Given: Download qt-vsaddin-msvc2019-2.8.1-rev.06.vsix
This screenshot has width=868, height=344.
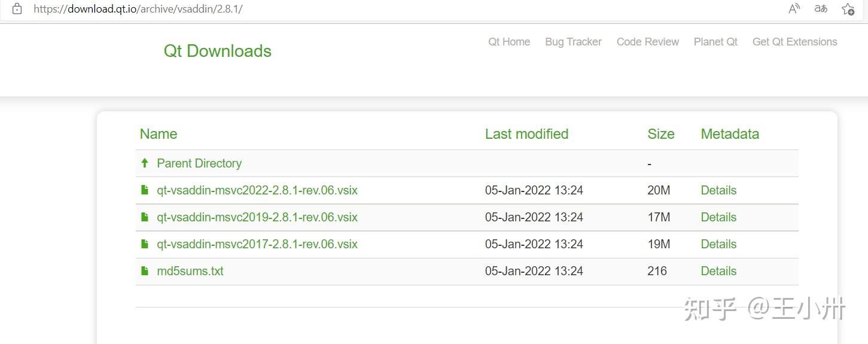Looking at the screenshot, I should pos(257,217).
